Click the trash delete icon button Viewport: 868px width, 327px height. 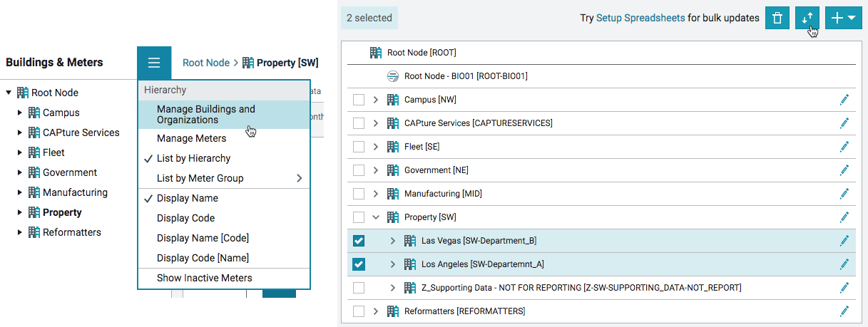[x=777, y=18]
